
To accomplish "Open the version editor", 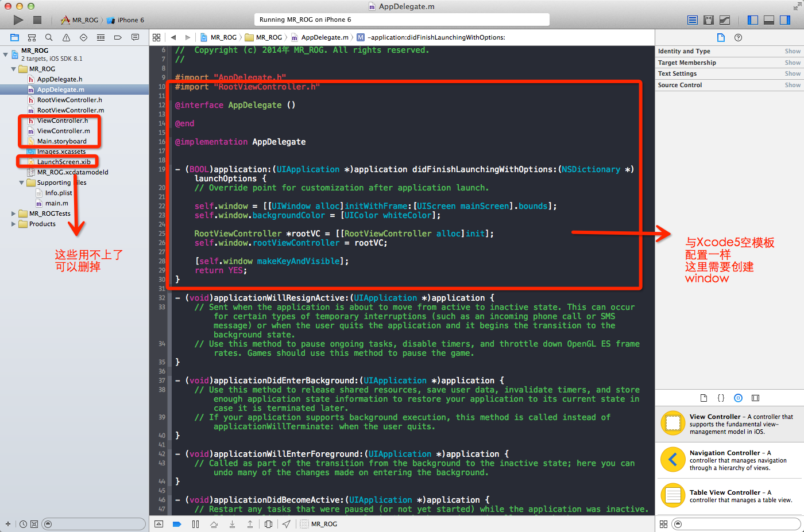I will [725, 20].
